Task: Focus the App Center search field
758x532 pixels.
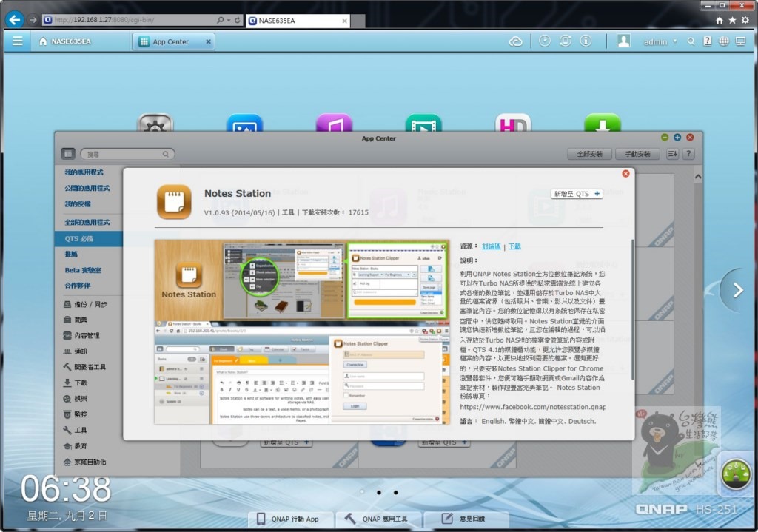Action: 127,154
